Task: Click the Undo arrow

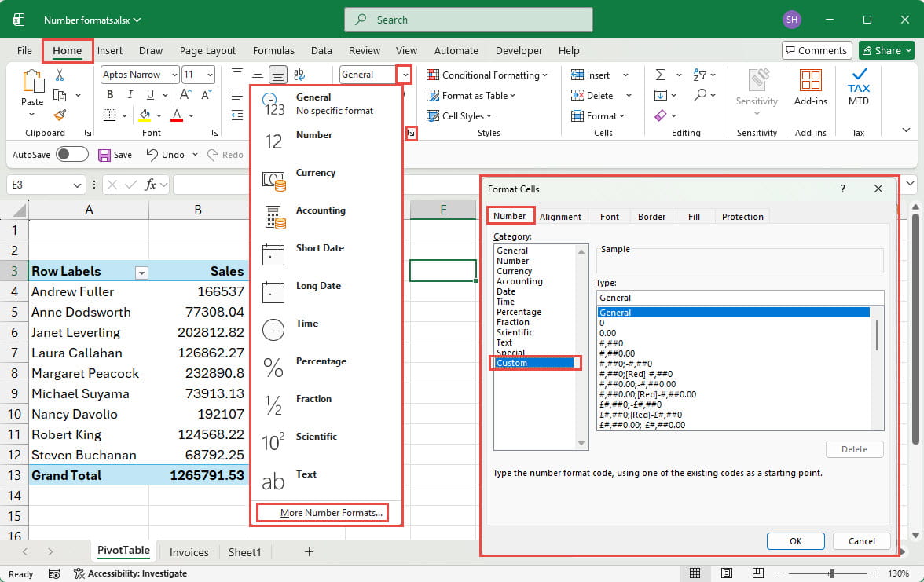Action: [152, 154]
